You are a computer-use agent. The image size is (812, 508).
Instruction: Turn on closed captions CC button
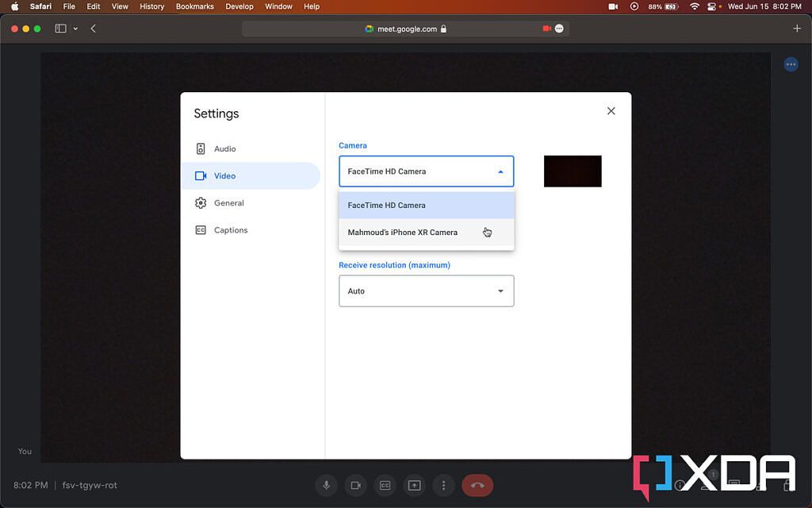pyautogui.click(x=385, y=485)
